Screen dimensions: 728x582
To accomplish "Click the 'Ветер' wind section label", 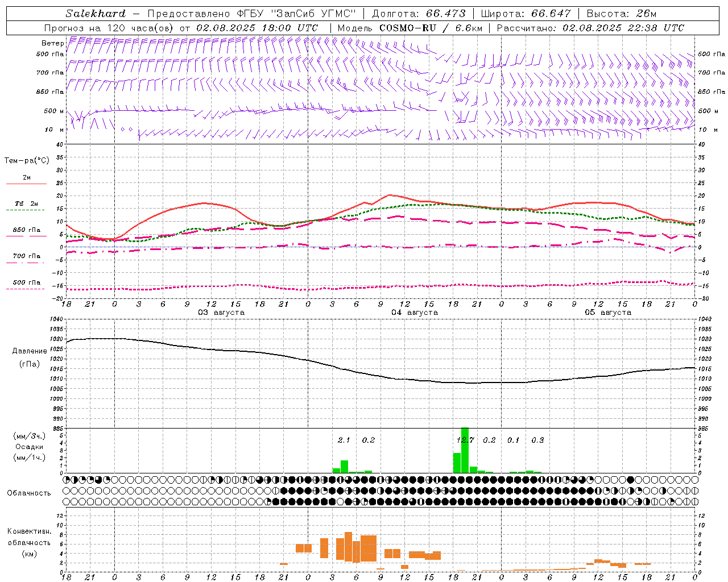I will pyautogui.click(x=52, y=43).
